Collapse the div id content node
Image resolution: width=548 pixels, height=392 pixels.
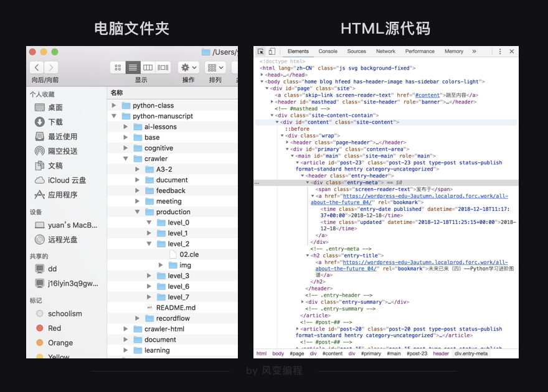(276, 122)
